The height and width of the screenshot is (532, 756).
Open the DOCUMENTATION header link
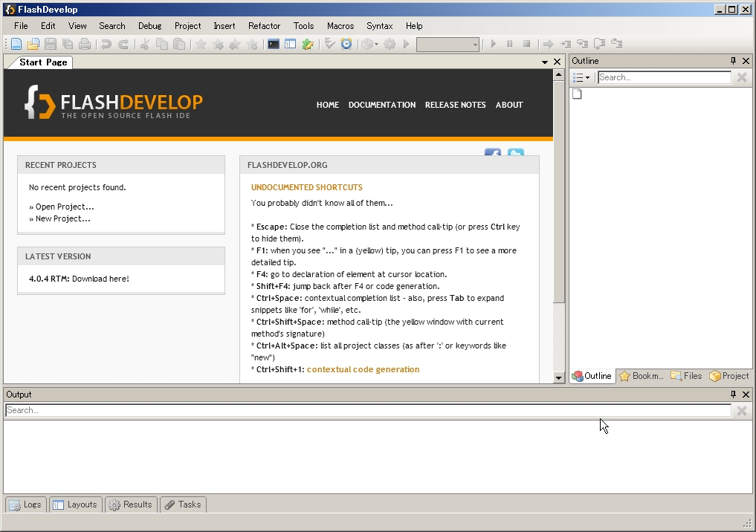382,105
